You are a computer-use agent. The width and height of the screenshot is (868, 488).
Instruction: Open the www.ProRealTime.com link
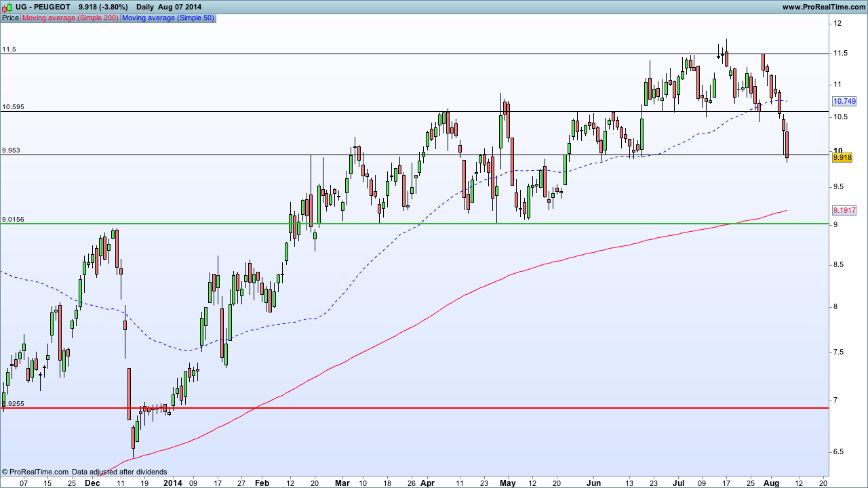click(x=824, y=7)
